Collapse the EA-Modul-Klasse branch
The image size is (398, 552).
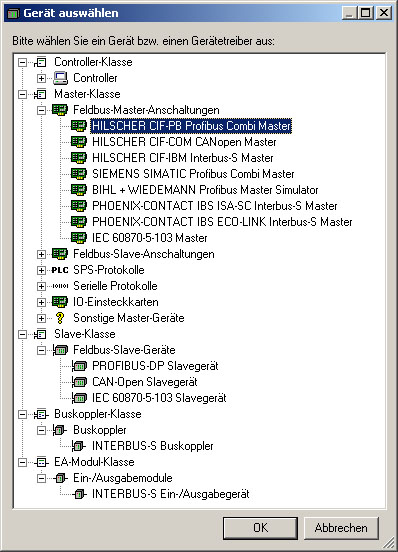tap(22, 462)
